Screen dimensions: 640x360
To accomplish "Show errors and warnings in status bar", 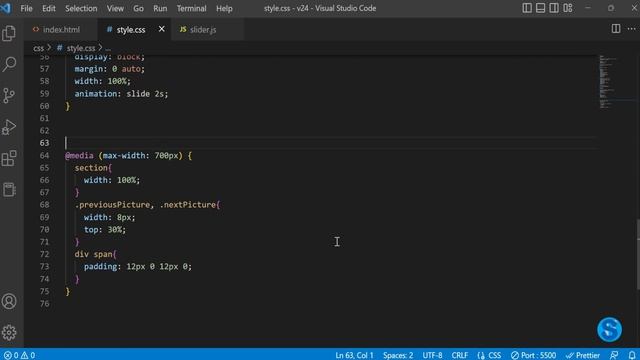I will pos(20,355).
